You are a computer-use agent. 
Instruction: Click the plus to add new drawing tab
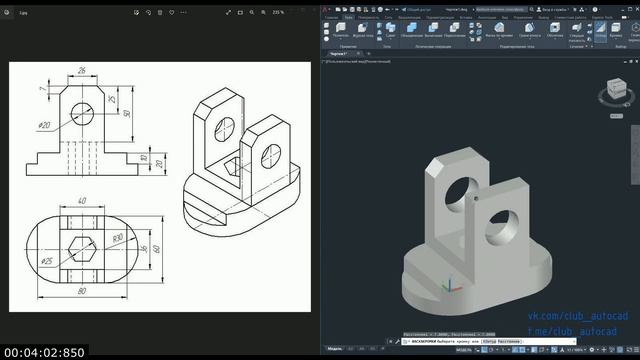click(x=369, y=53)
